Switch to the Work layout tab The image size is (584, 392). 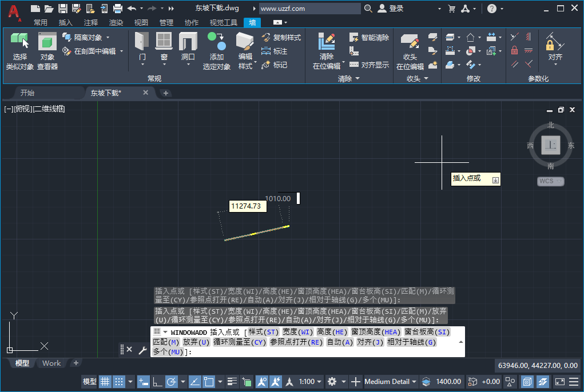coord(51,363)
